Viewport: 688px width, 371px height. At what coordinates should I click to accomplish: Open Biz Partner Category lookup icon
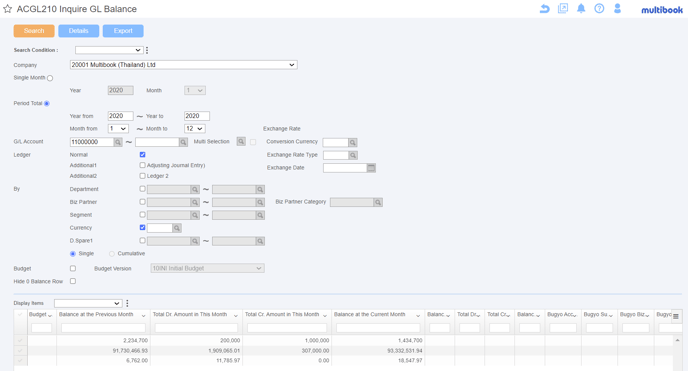[378, 202]
